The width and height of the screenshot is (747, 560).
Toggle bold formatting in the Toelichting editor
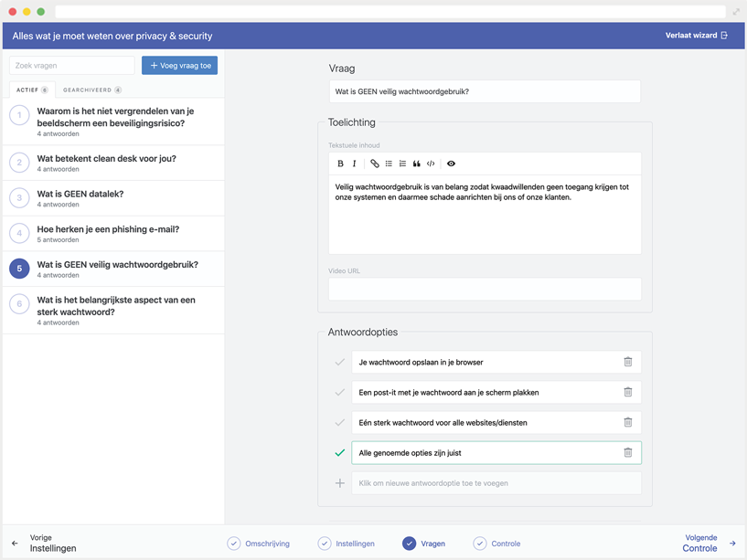click(x=340, y=164)
